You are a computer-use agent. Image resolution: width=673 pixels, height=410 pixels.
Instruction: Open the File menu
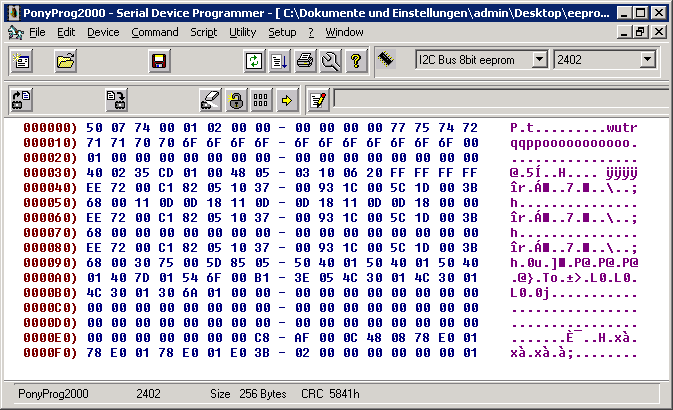click(37, 32)
